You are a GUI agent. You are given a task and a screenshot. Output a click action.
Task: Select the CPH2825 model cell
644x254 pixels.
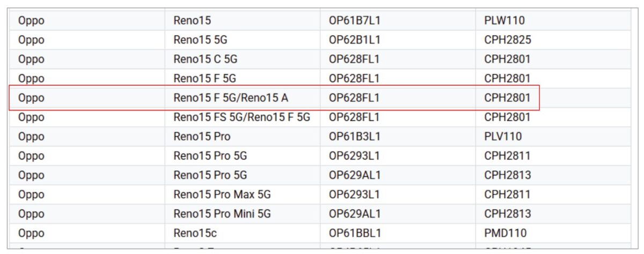507,40
